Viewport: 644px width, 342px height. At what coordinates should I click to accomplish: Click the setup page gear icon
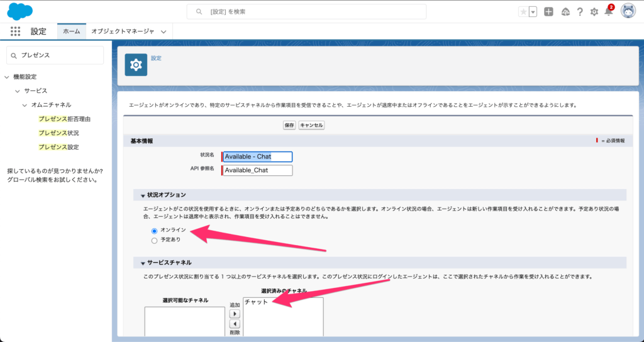click(x=136, y=65)
